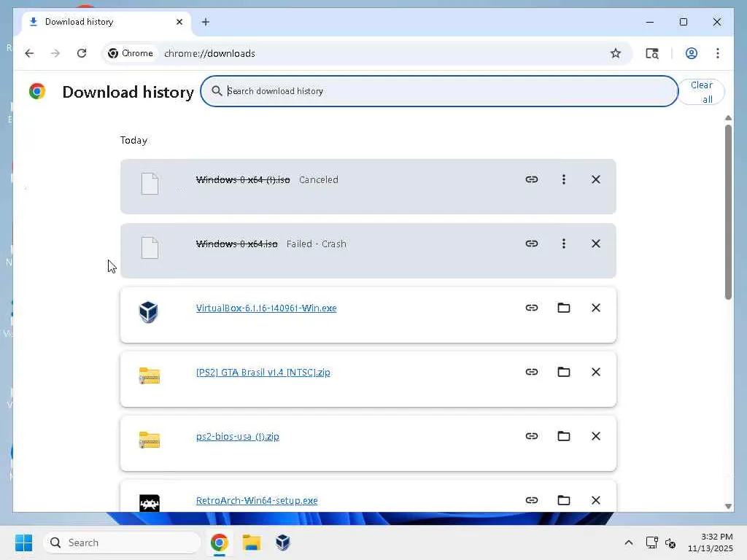Viewport: 747px width, 560px height.
Task: Click the VirtualBox cube file icon
Action: 149,312
